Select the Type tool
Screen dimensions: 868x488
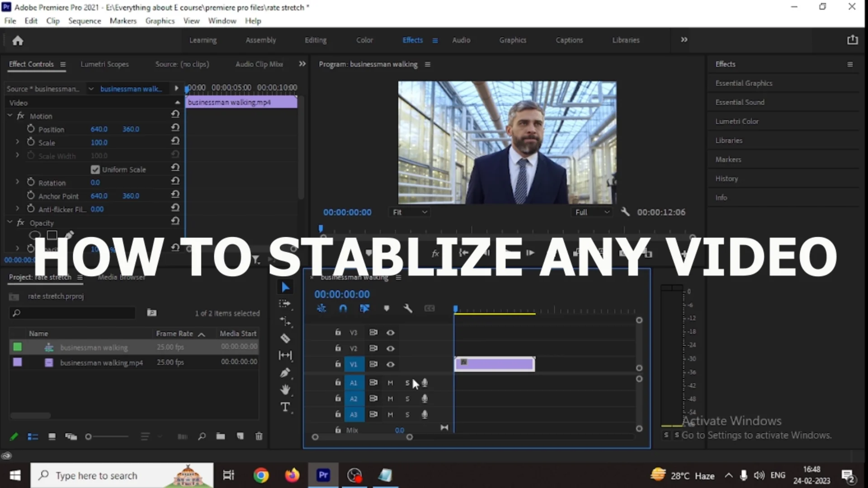tap(285, 407)
